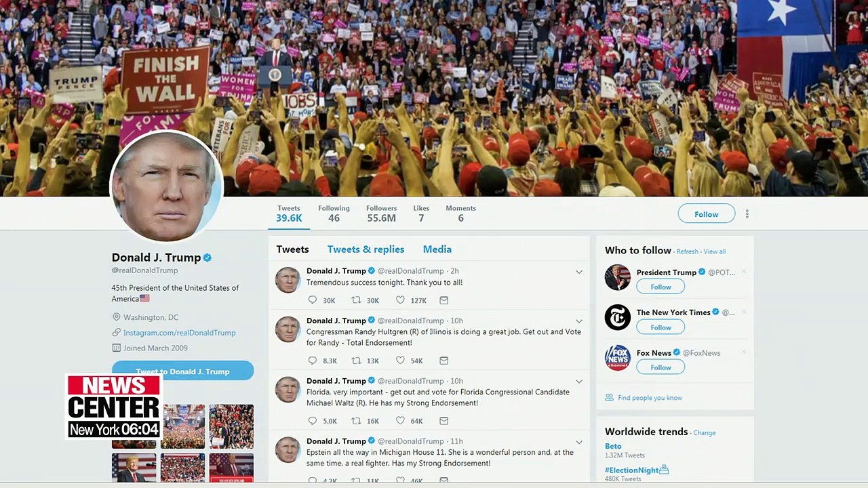Image resolution: width=868 pixels, height=488 pixels.
Task: Reply to the Randy Hultgren tweet
Action: (x=312, y=361)
